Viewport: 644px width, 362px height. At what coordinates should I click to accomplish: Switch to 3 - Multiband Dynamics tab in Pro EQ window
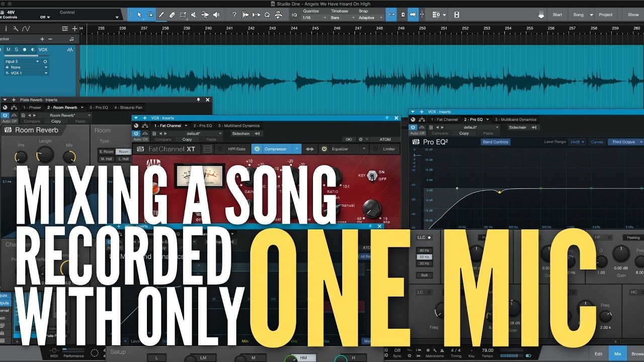[x=516, y=120]
